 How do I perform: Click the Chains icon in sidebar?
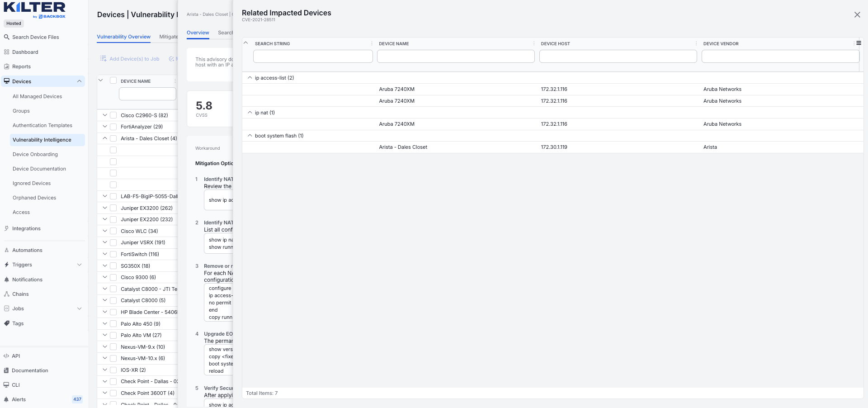click(x=6, y=294)
